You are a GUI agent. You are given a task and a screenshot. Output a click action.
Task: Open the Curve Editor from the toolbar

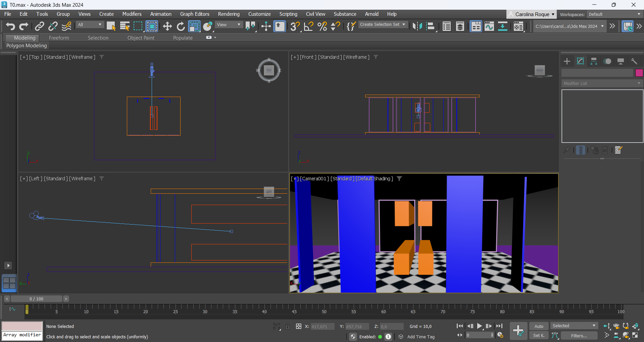(489, 26)
